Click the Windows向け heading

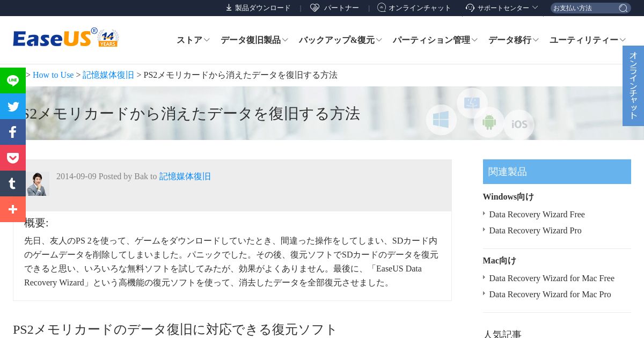(508, 197)
